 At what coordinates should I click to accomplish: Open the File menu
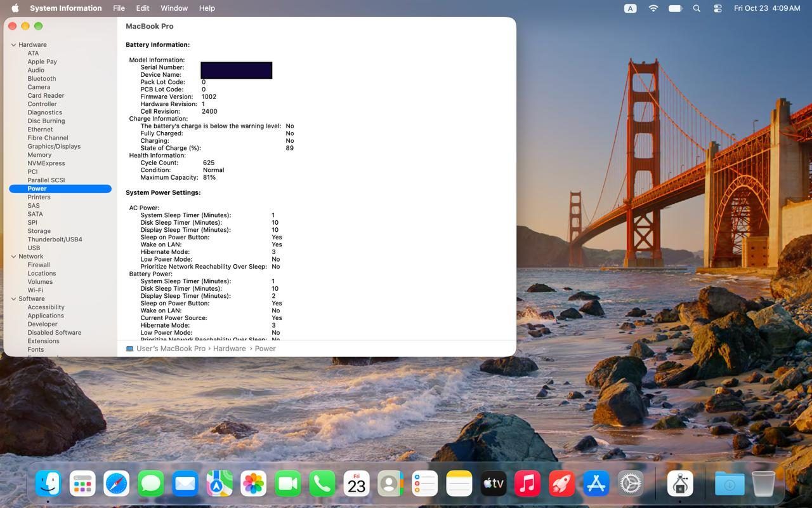(119, 8)
